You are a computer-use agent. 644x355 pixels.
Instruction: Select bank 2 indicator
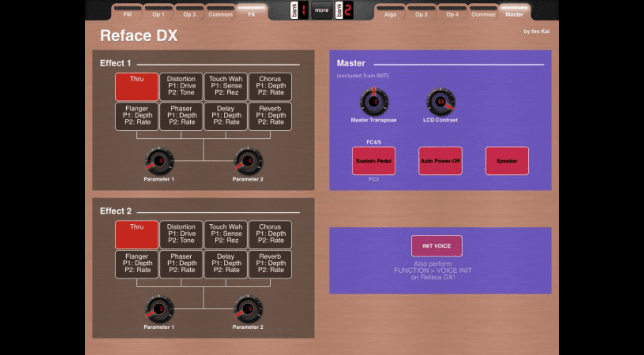coord(344,10)
